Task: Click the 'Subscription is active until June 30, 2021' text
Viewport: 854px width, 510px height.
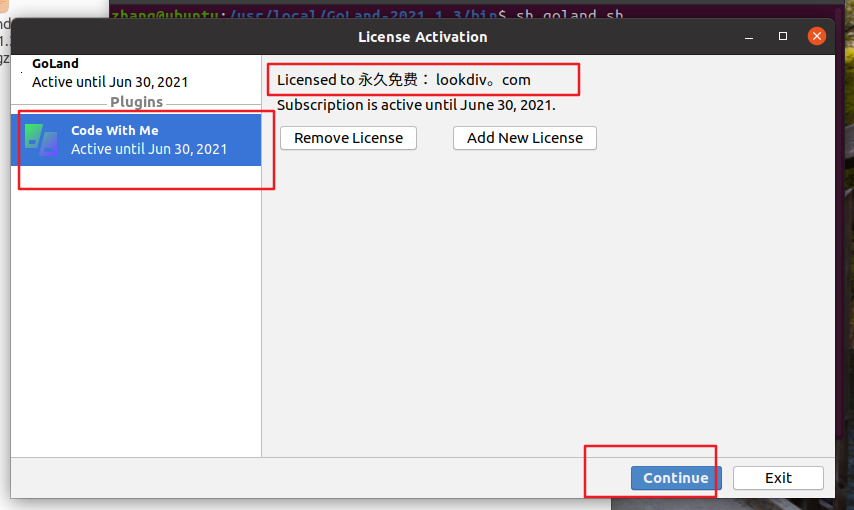Action: coord(416,105)
